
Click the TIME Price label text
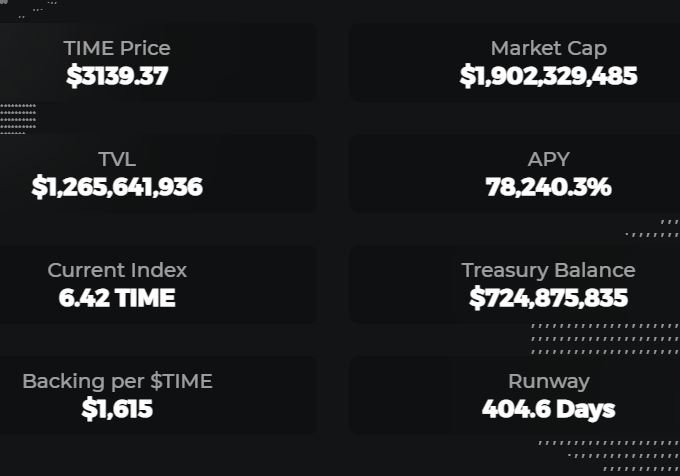pos(117,48)
